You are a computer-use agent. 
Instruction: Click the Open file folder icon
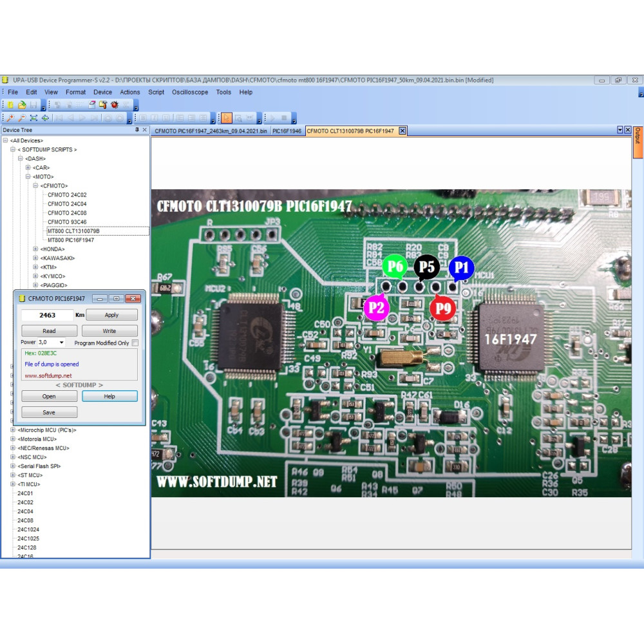click(22, 105)
